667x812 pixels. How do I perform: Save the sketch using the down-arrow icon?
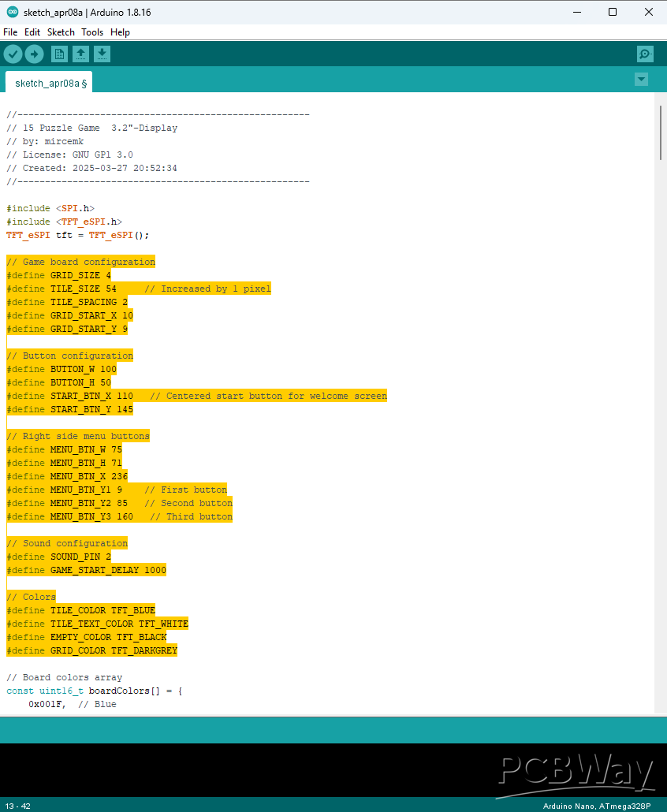[x=102, y=54]
